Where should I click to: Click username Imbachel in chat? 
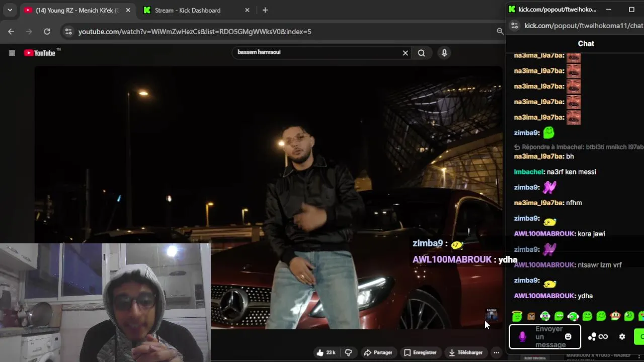tap(528, 172)
